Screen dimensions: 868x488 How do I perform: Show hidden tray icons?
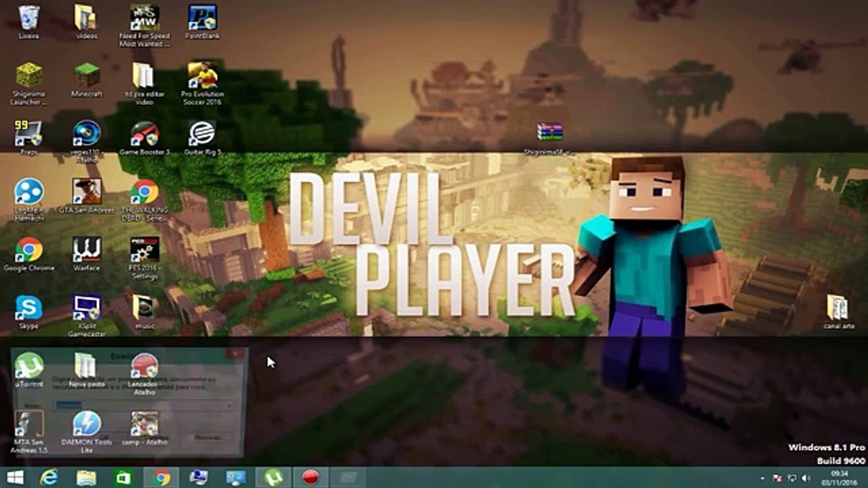click(764, 479)
